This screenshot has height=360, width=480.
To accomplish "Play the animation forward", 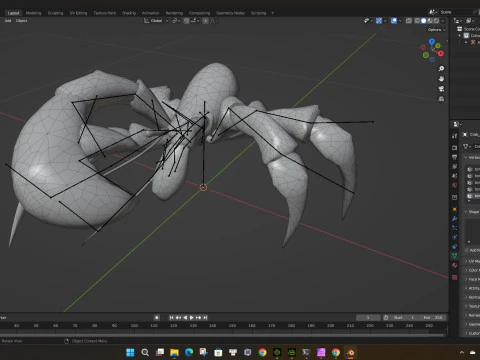I will [192, 317].
